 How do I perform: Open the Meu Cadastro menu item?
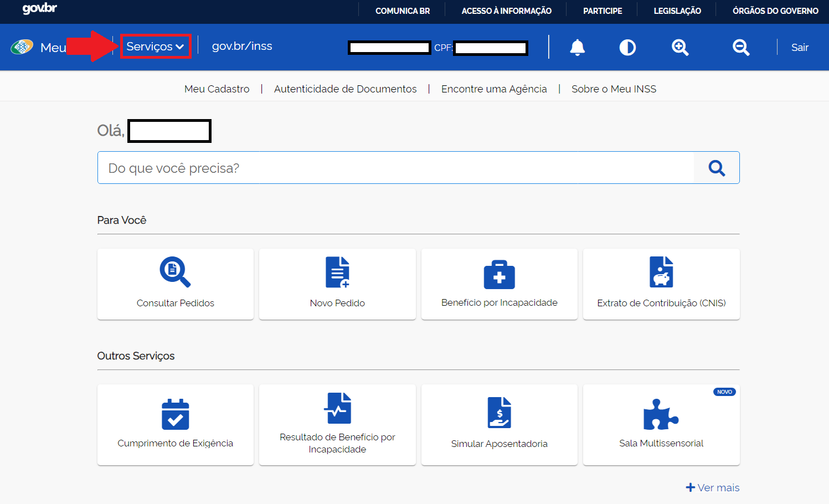coord(217,89)
